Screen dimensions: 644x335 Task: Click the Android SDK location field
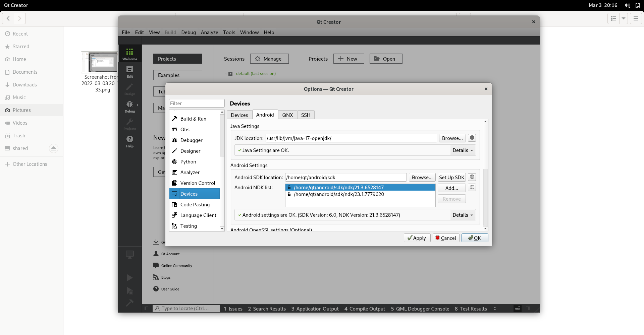click(345, 177)
